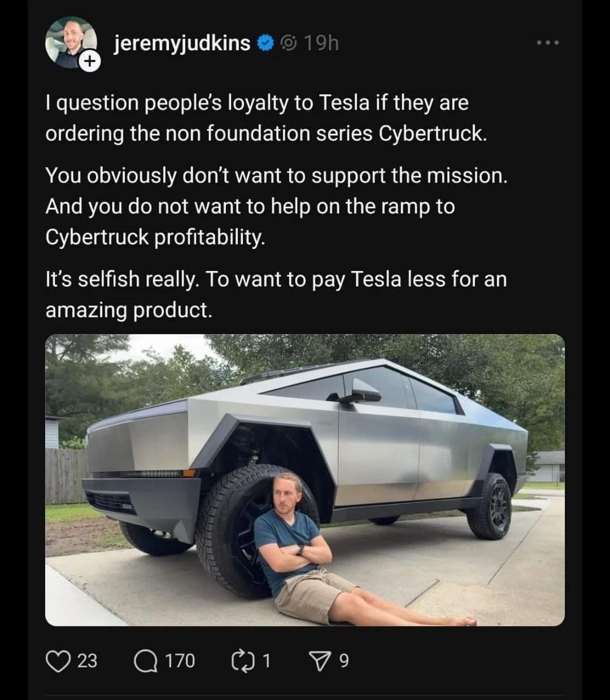Click the like count 23
Screen dimensions: 610x700
tap(86, 660)
